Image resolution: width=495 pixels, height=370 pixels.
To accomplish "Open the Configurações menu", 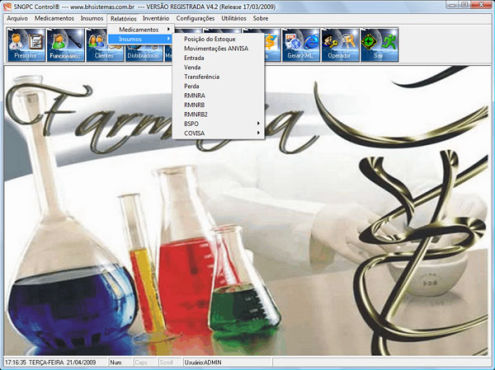I will click(195, 18).
